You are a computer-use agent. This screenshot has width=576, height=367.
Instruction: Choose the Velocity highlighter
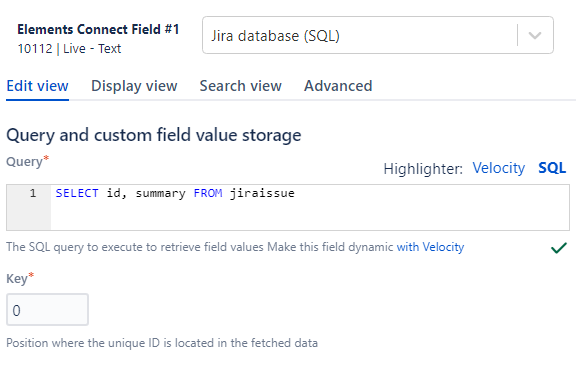click(498, 168)
